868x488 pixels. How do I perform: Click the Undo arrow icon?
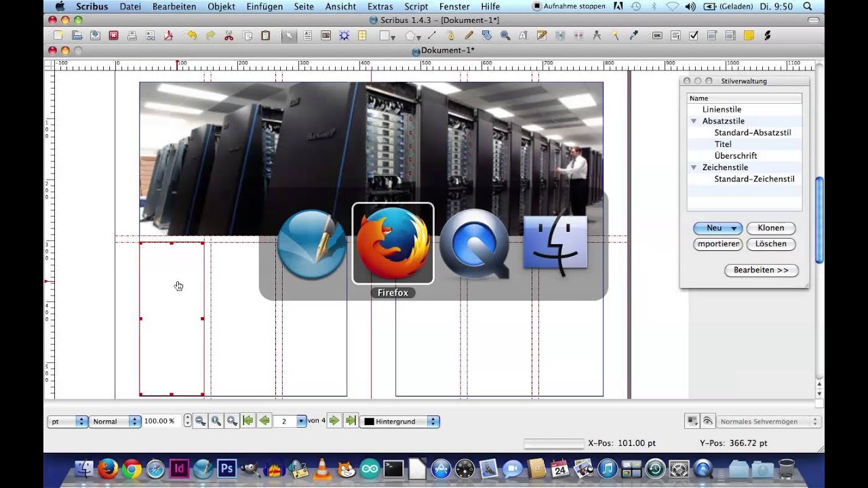tap(192, 35)
